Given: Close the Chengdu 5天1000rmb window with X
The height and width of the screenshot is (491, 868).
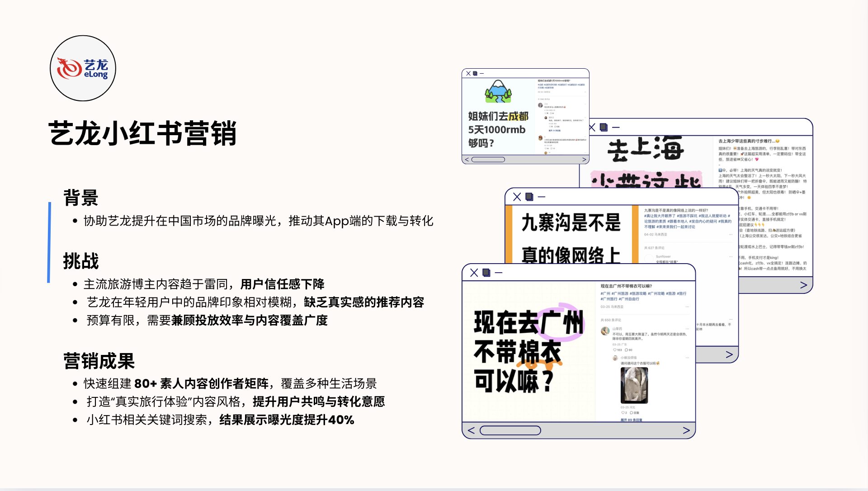Looking at the screenshot, I should [x=468, y=73].
